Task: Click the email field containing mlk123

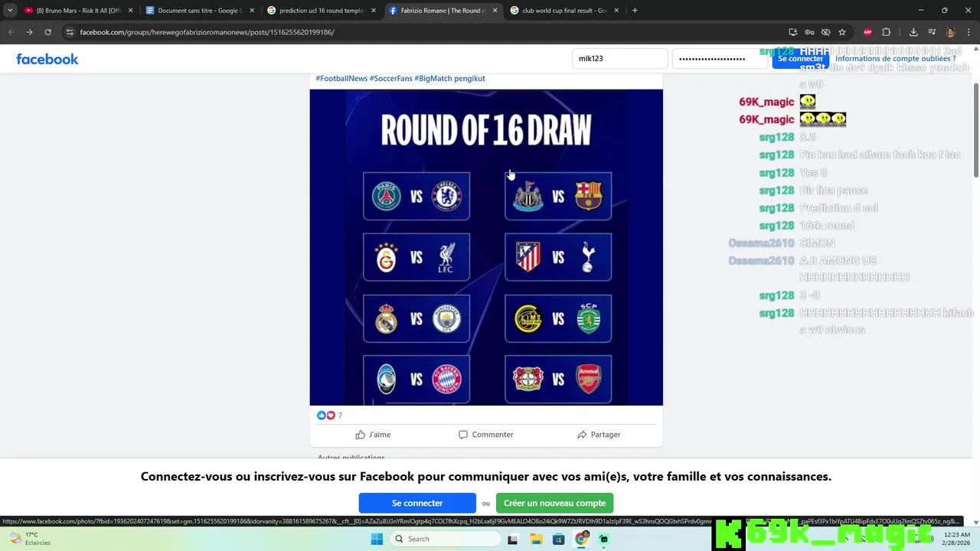Action: coord(620,59)
